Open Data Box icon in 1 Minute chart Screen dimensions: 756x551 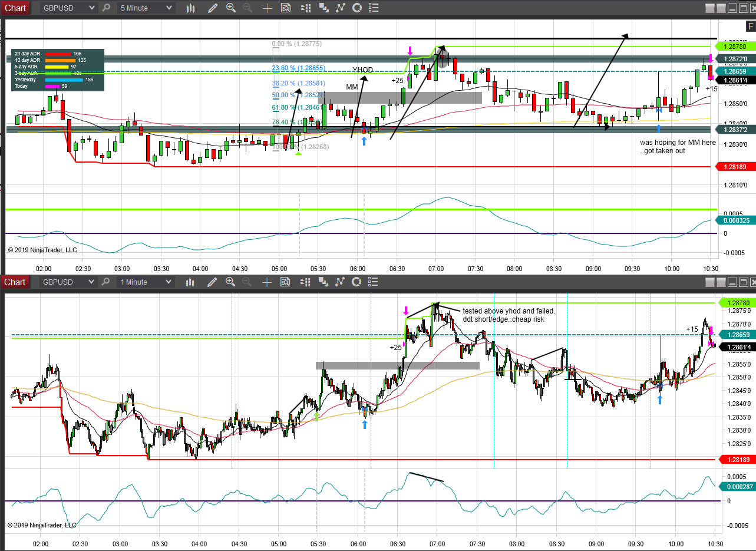286,282
